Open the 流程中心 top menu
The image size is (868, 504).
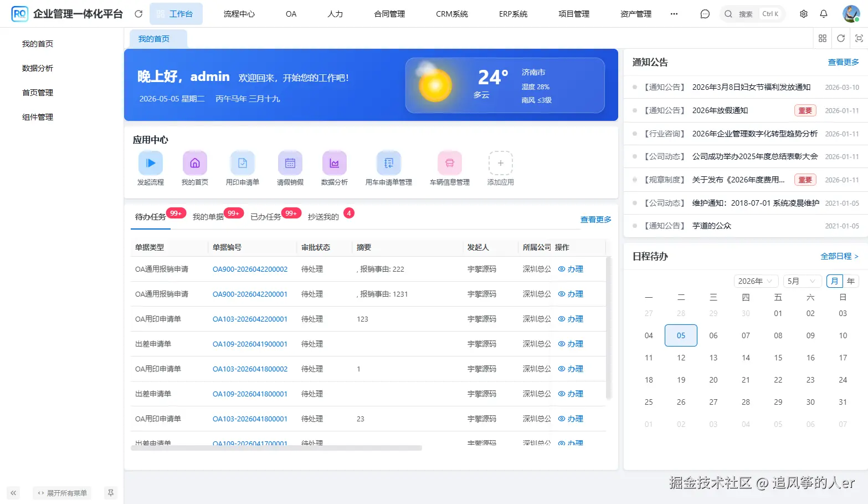(x=239, y=14)
